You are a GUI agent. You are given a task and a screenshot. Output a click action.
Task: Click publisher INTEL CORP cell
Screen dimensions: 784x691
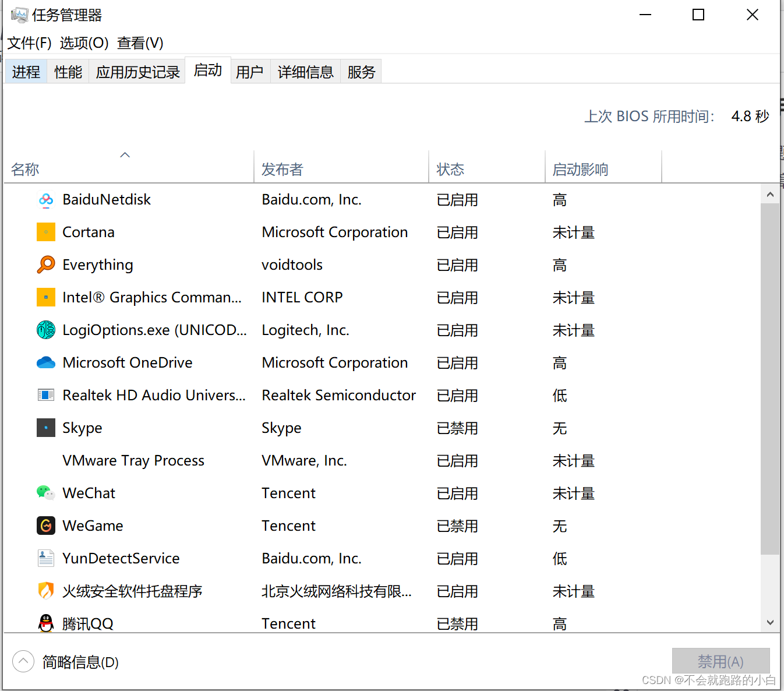(302, 298)
